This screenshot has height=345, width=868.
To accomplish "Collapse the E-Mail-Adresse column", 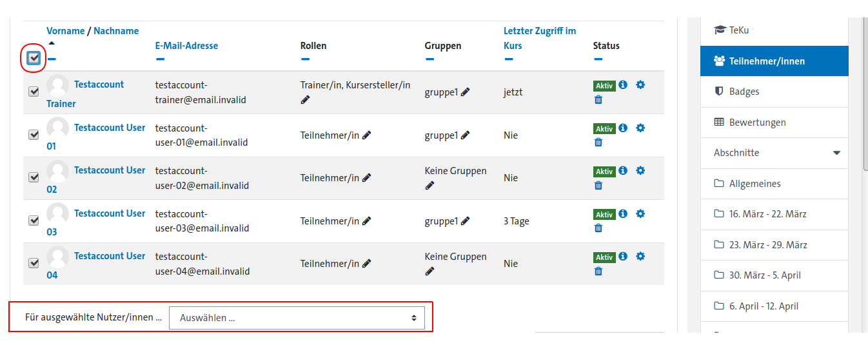I will tap(160, 59).
